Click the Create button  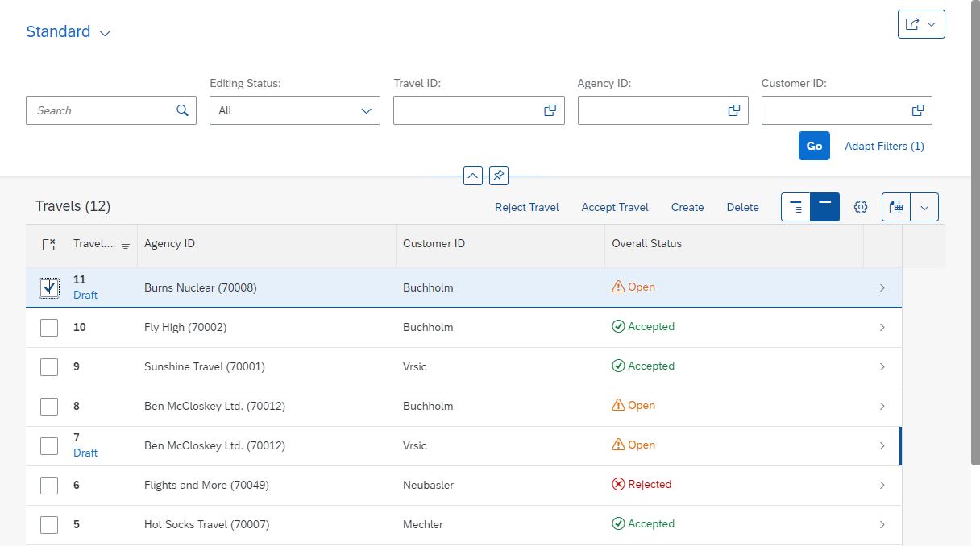pyautogui.click(x=687, y=207)
